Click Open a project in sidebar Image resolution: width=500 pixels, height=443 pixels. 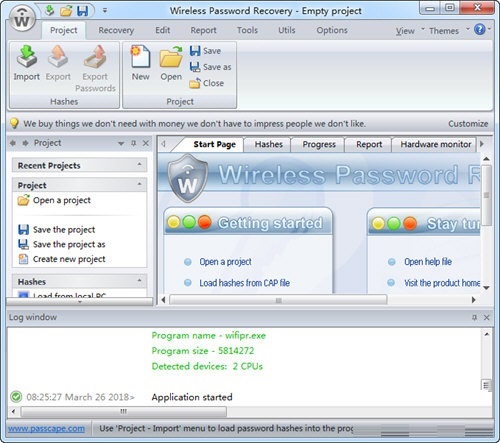[x=54, y=200]
